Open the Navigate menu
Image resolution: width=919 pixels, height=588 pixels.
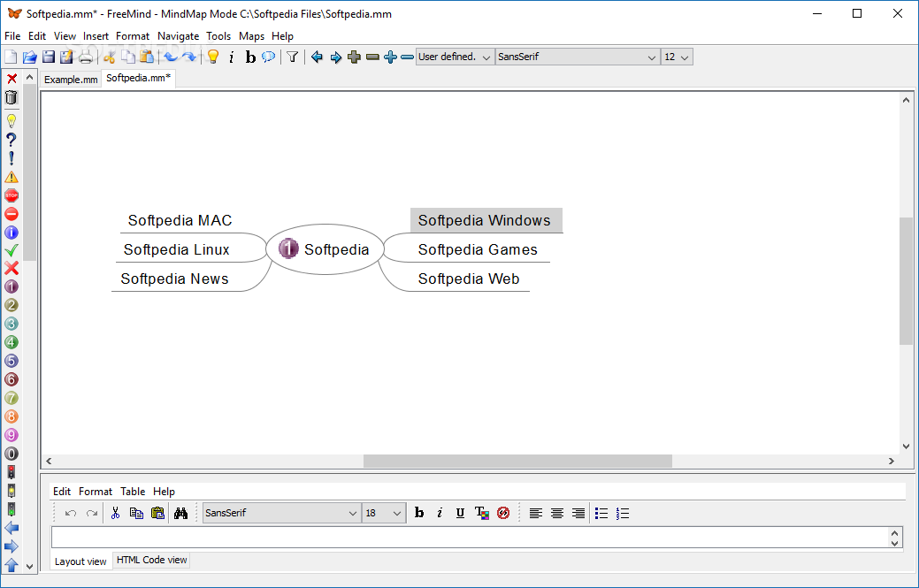(x=178, y=36)
